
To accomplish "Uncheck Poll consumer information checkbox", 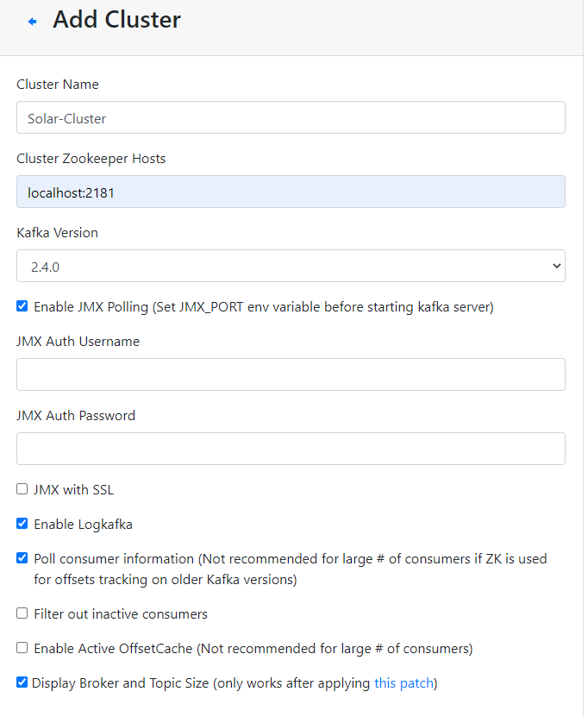I will (x=22, y=558).
